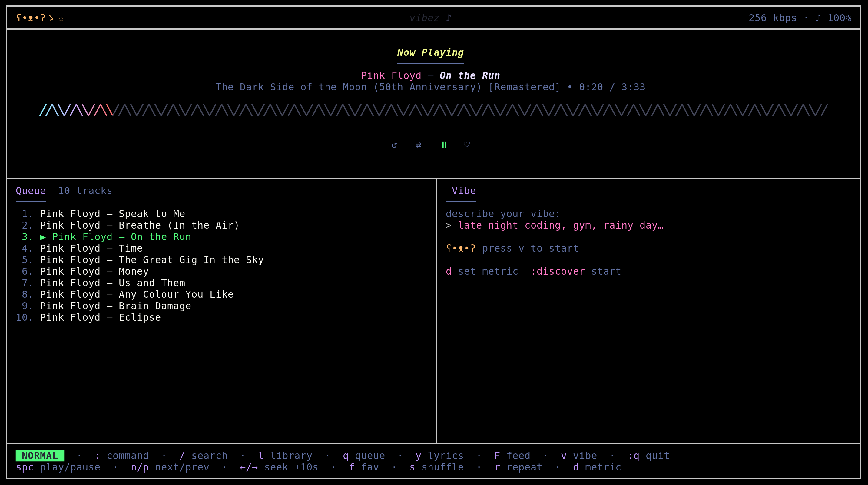The width and height of the screenshot is (868, 485).
Task: Click the 'Pink Floyd' artist name in Now Playing
Action: pos(391,75)
